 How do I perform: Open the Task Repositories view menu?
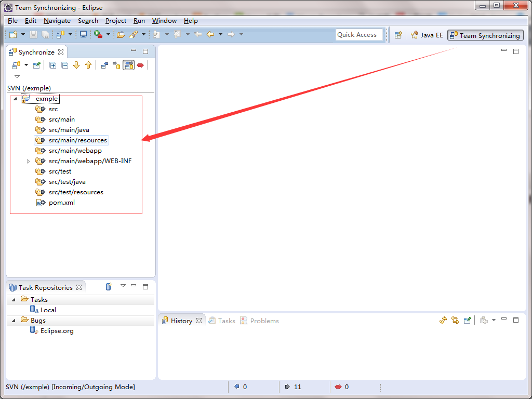click(123, 286)
